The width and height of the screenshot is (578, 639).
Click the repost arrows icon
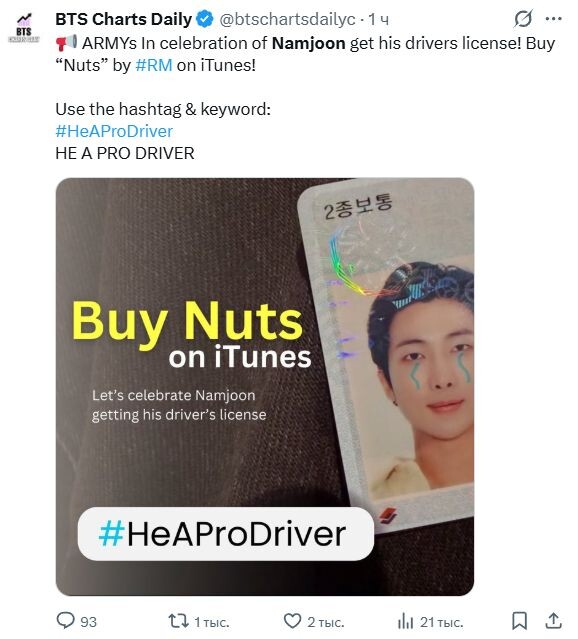coord(179,621)
